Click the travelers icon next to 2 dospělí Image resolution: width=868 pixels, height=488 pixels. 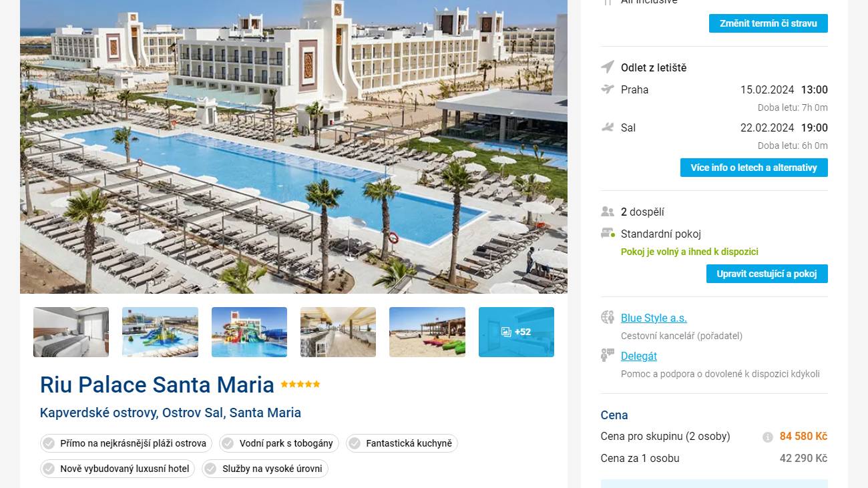[608, 212]
